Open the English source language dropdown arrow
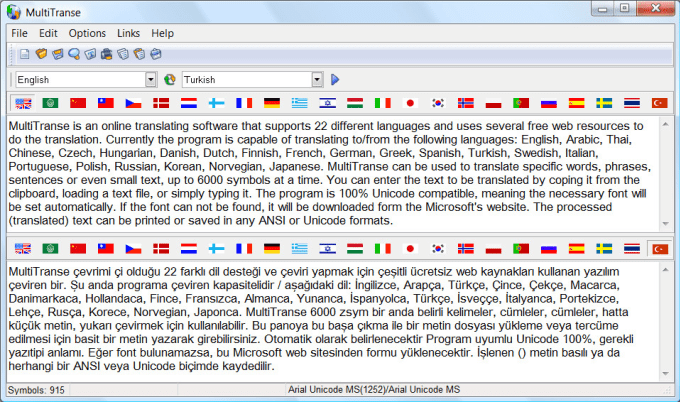Image resolution: width=680 pixels, height=402 pixels. (150, 80)
